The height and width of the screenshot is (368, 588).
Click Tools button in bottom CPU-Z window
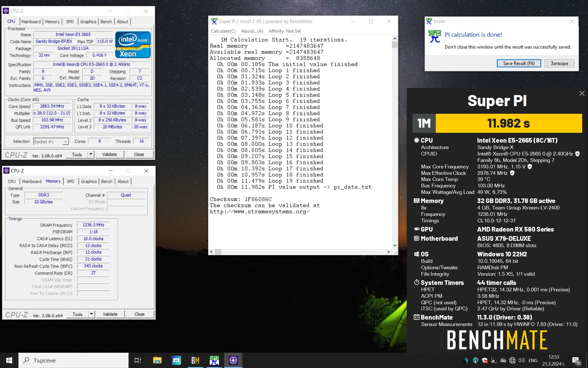tap(77, 314)
